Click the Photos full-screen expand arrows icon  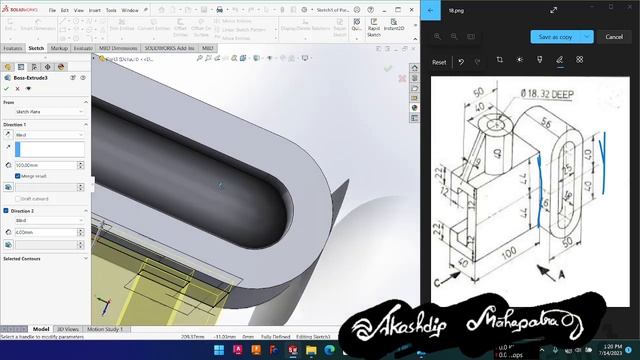coord(553,10)
